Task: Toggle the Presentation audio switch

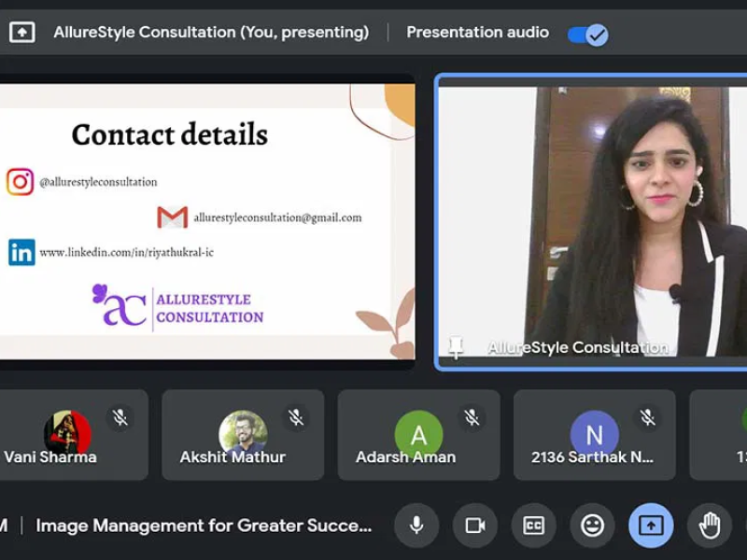Action: point(588,35)
